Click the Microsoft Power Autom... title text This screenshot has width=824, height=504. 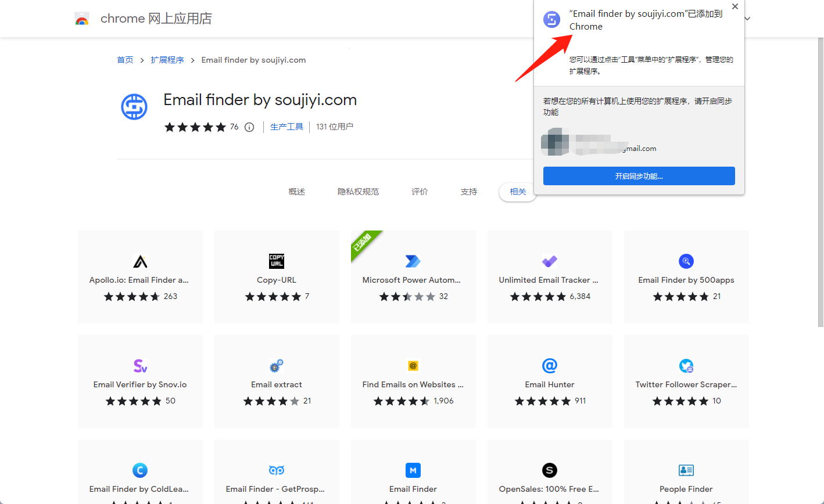411,280
